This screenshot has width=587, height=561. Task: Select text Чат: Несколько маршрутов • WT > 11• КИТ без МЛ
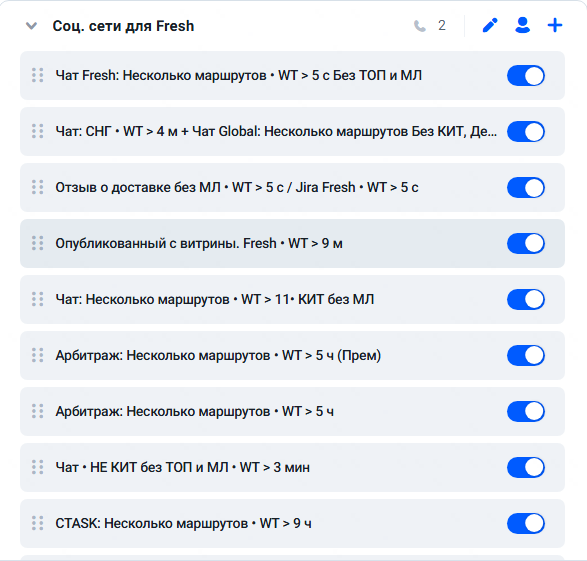click(215, 299)
